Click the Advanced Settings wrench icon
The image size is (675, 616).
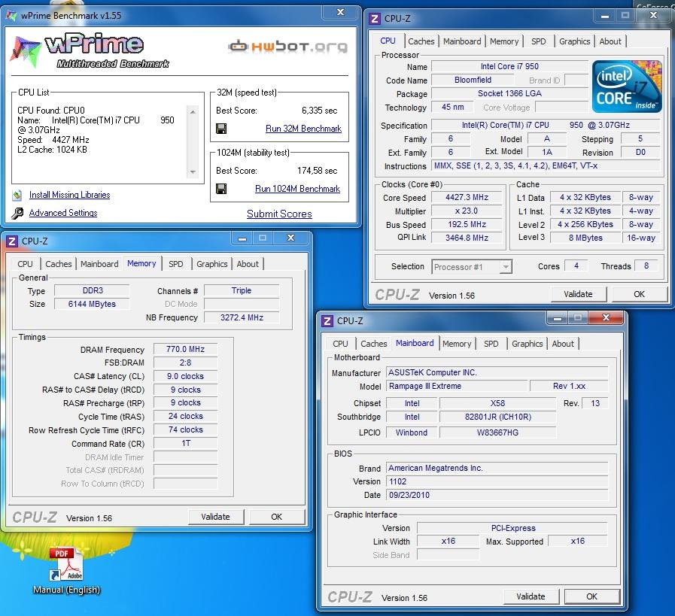point(17,213)
